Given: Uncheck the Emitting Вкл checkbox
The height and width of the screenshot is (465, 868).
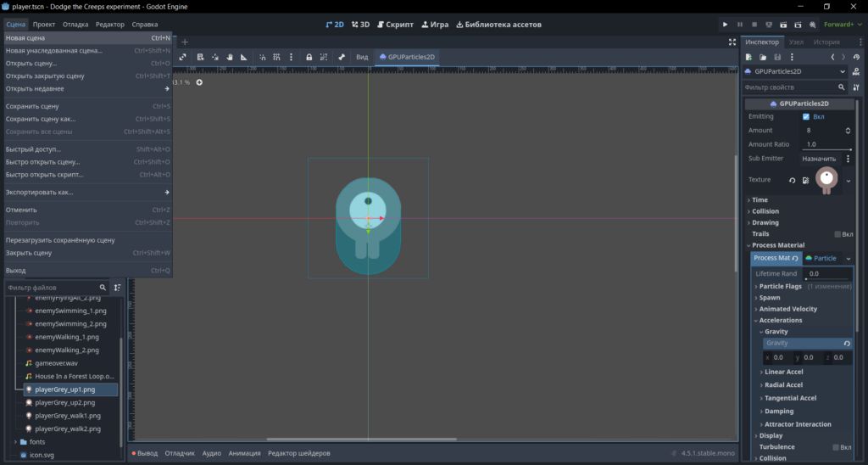Looking at the screenshot, I should pos(806,117).
